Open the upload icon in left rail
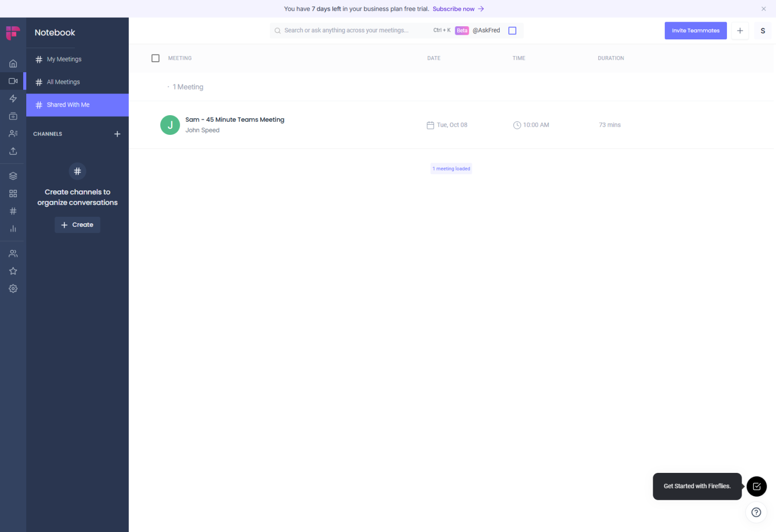 click(13, 151)
